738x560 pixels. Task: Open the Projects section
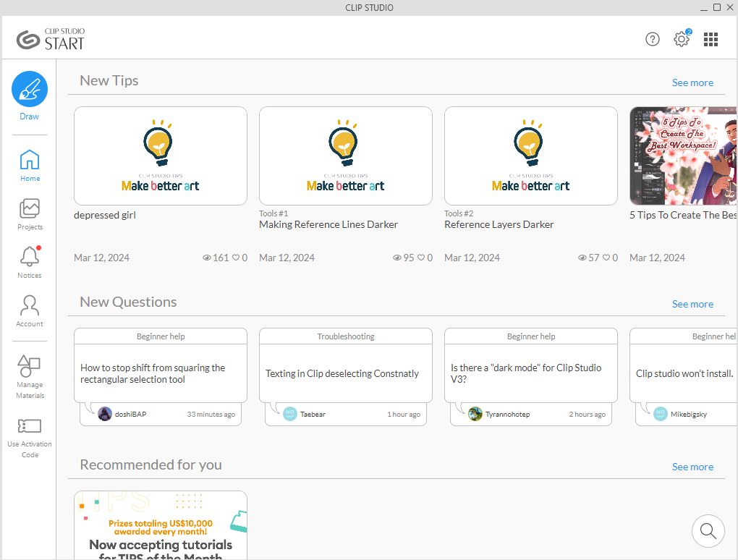pyautogui.click(x=30, y=215)
